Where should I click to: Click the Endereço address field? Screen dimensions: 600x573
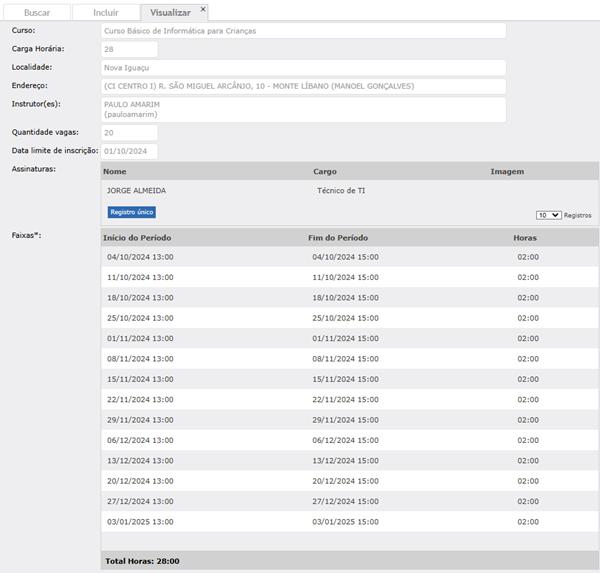pos(303,86)
